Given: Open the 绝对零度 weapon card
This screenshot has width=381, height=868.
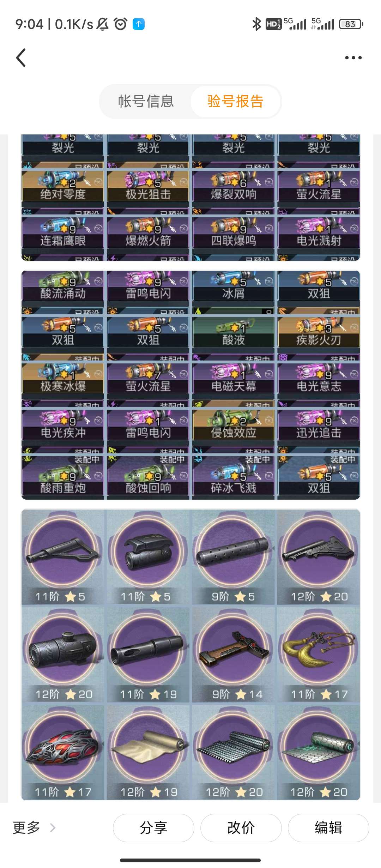Looking at the screenshot, I should [63, 186].
